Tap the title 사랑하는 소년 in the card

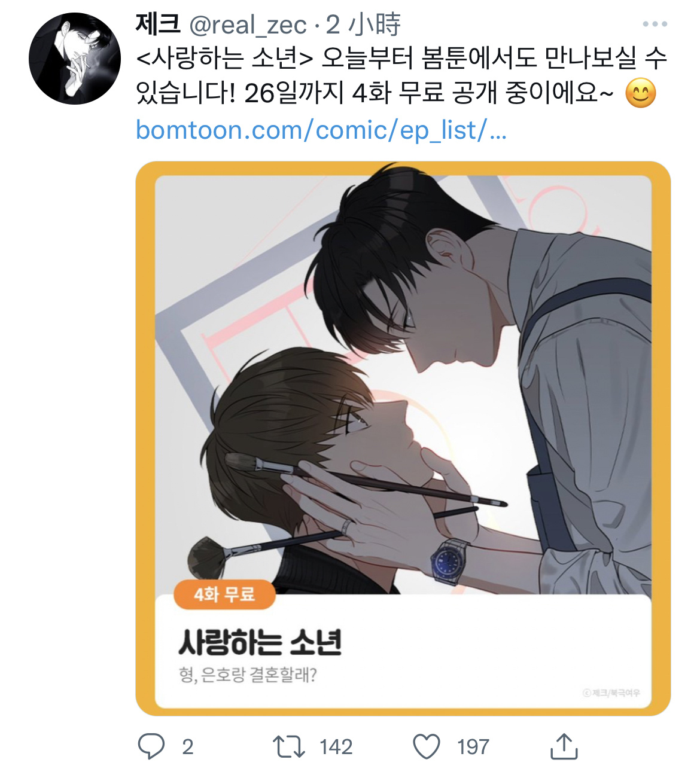tap(260, 643)
